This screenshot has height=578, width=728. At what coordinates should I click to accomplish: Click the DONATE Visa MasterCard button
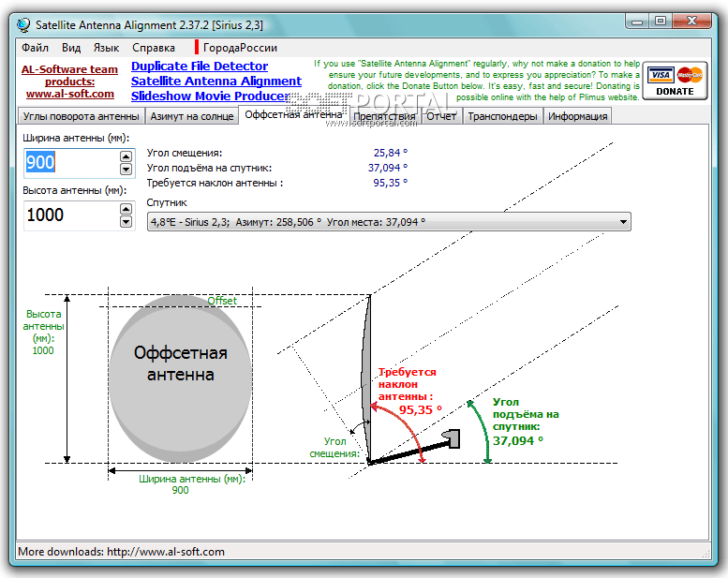(x=676, y=81)
